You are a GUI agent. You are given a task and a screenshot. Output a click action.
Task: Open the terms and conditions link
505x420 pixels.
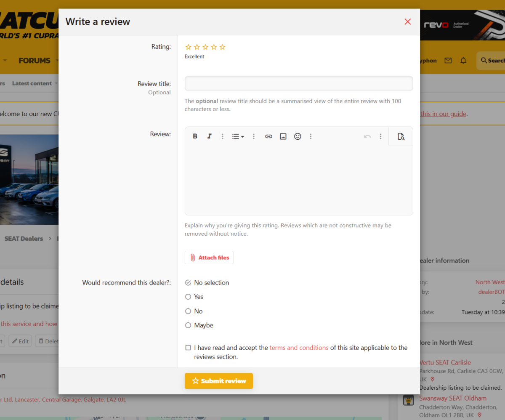point(299,348)
